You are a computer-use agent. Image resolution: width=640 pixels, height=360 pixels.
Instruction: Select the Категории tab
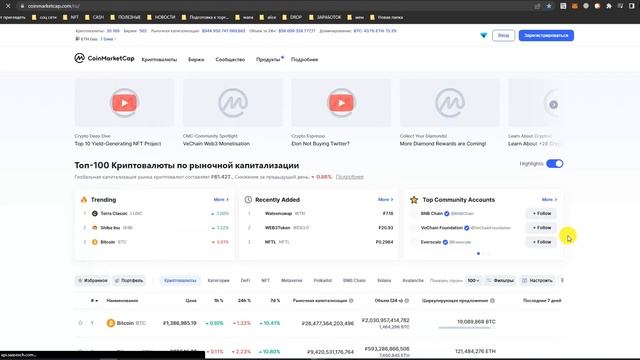tap(218, 280)
